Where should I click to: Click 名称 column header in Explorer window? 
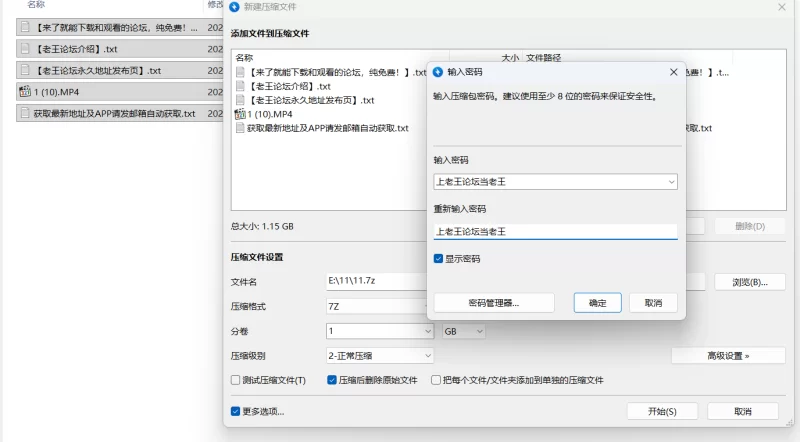click(36, 5)
